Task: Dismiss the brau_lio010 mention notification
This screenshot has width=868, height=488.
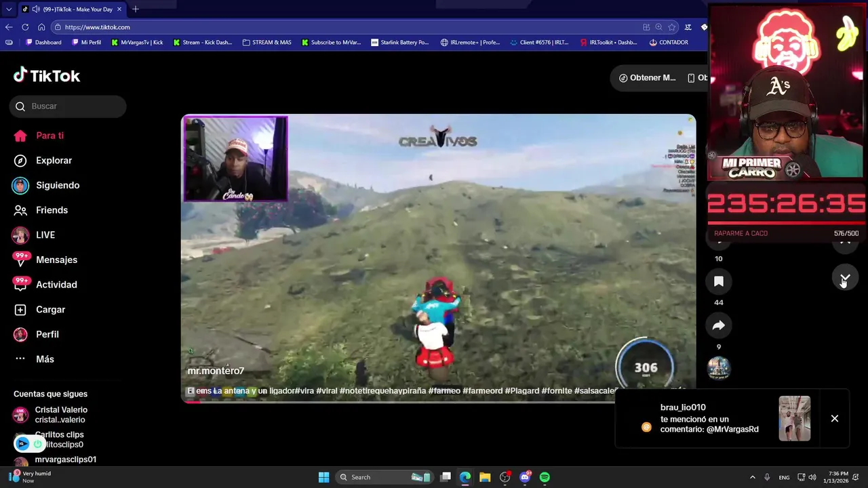Action: point(835,419)
